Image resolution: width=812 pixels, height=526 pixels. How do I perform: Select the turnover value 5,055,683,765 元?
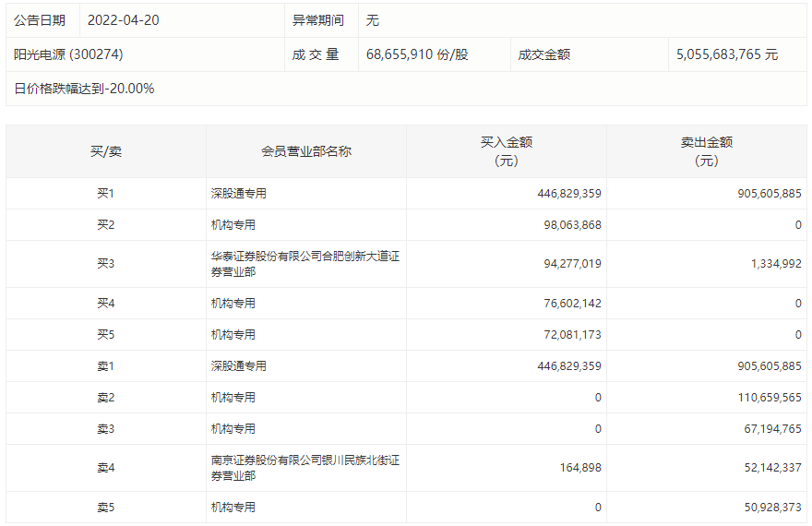click(x=727, y=54)
